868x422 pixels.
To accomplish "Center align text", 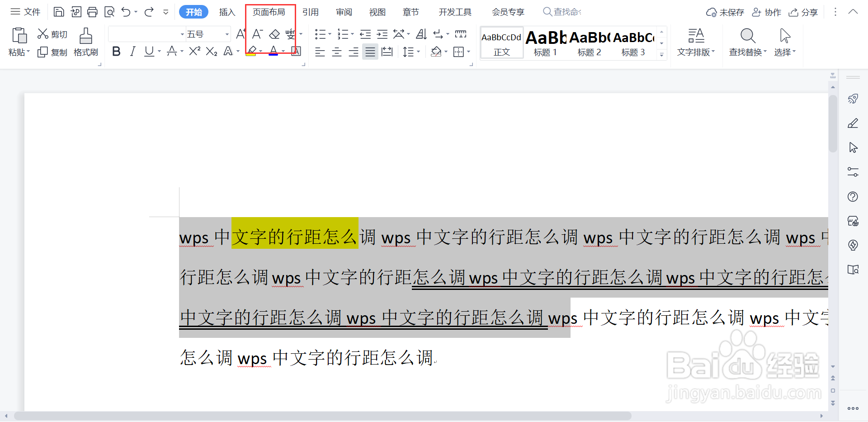I will (337, 52).
